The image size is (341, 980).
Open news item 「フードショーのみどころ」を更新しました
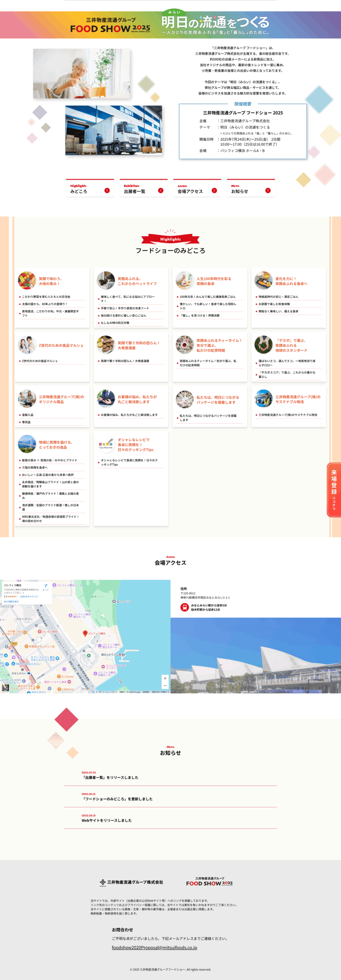(170, 797)
